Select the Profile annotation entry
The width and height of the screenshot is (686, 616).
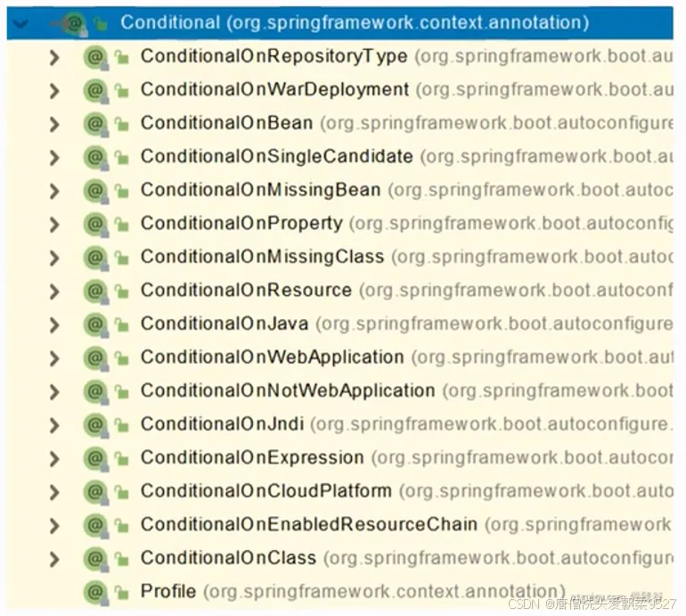(168, 591)
